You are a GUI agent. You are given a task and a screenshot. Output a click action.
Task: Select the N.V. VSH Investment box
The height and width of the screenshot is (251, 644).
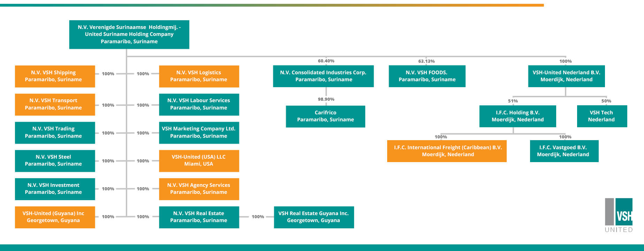click(x=55, y=189)
